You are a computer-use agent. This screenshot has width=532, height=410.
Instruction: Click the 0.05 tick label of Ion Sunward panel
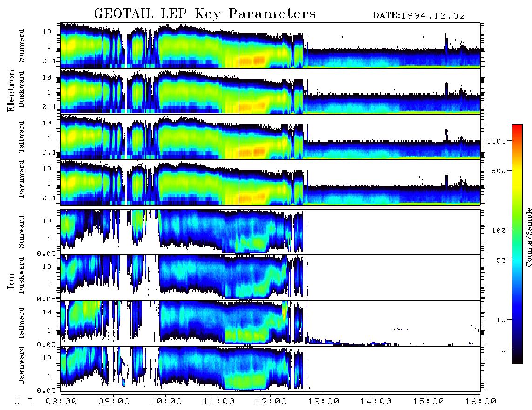(x=46, y=253)
